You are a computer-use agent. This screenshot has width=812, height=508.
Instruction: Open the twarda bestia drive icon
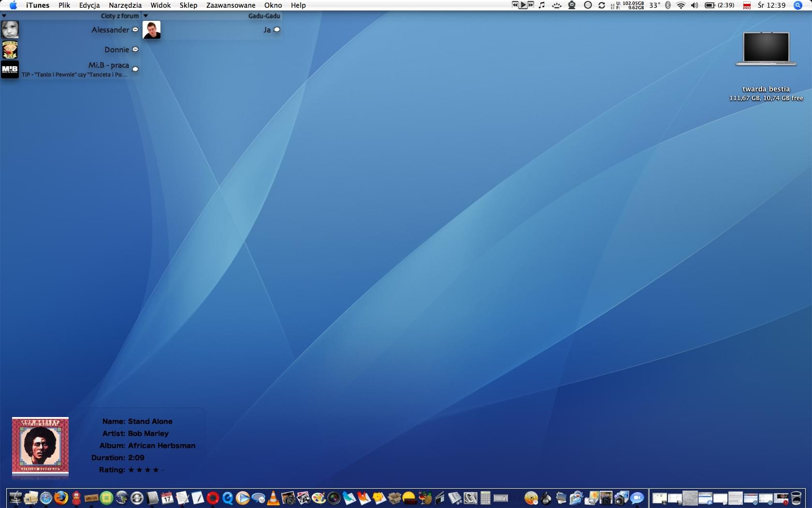(766, 49)
